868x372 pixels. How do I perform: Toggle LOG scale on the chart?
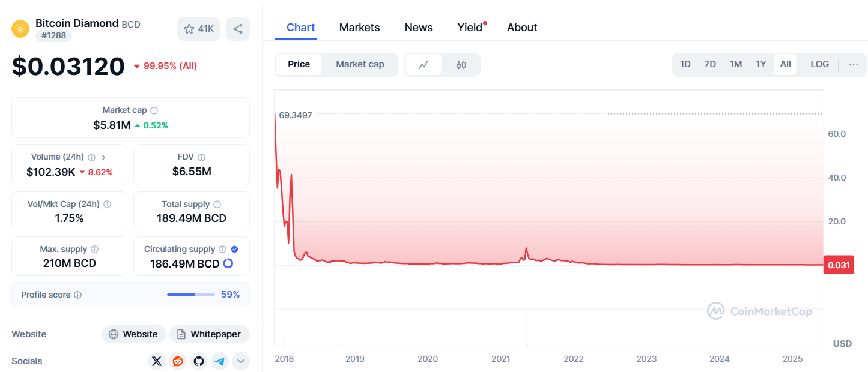(820, 64)
